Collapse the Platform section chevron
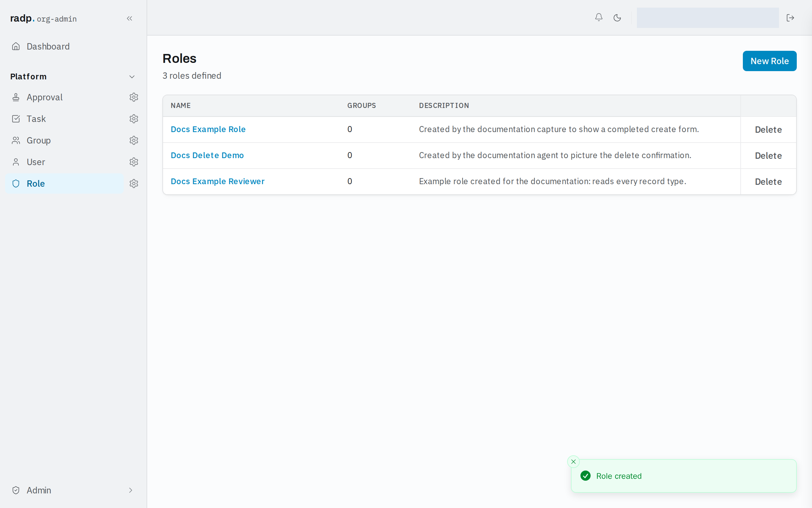Viewport: 812px width, 508px height. tap(132, 77)
